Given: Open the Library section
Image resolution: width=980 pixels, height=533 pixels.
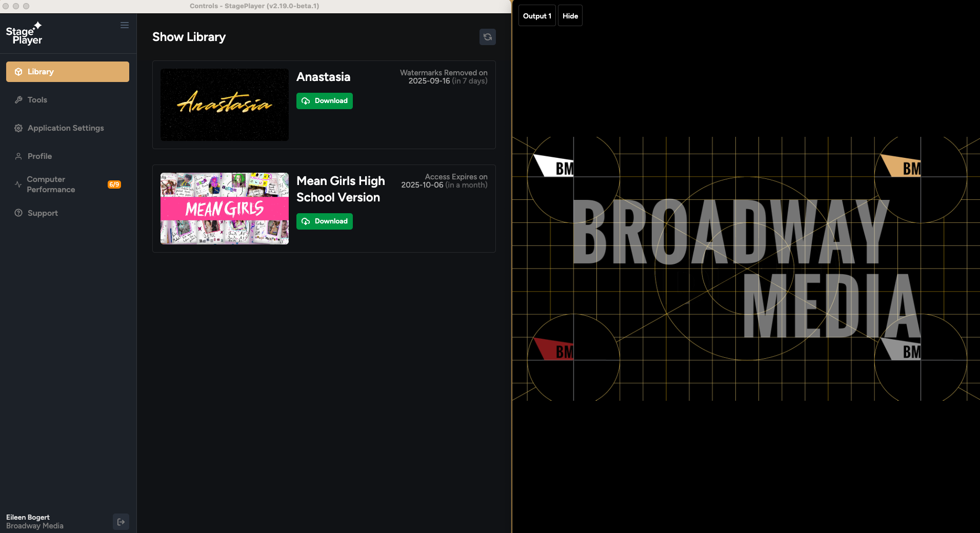Looking at the screenshot, I should click(68, 72).
